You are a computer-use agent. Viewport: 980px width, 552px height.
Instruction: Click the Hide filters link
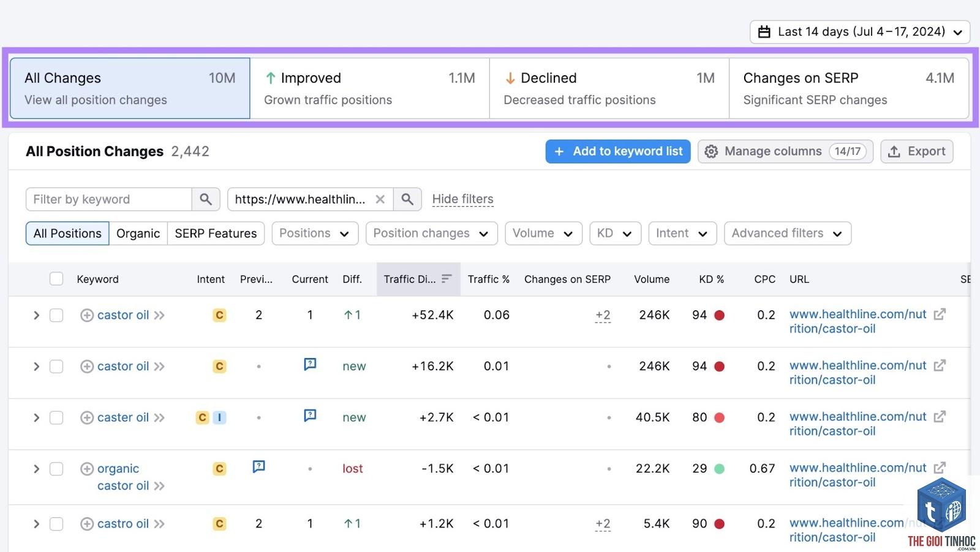coord(462,199)
